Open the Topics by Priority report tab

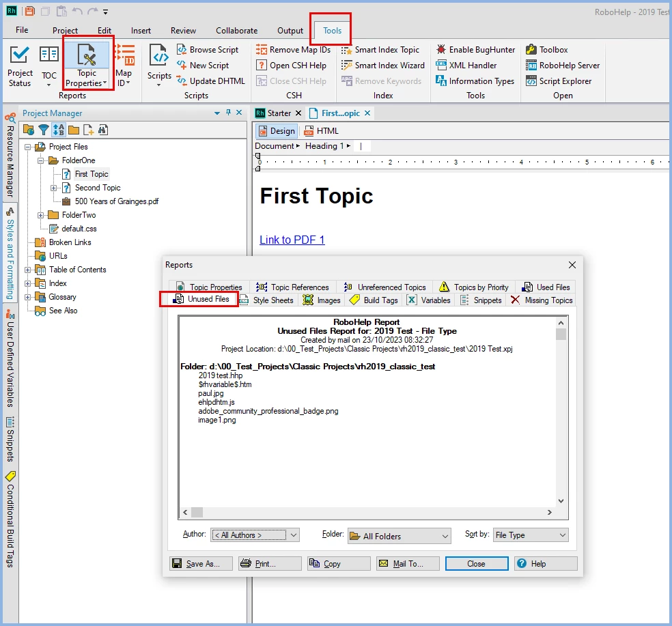coord(474,287)
